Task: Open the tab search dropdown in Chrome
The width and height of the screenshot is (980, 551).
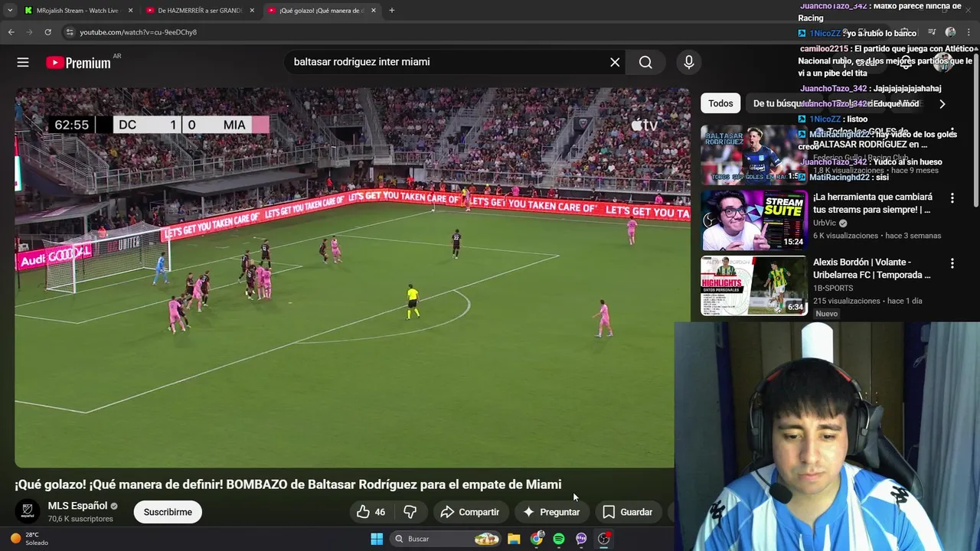Action: (x=9, y=11)
